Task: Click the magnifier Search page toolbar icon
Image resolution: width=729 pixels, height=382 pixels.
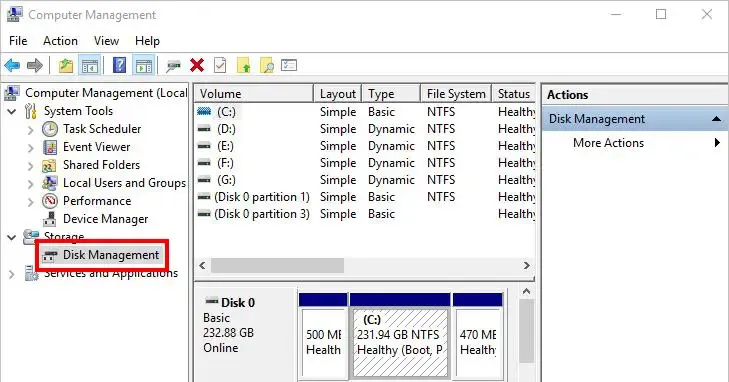Action: pyautogui.click(x=267, y=66)
